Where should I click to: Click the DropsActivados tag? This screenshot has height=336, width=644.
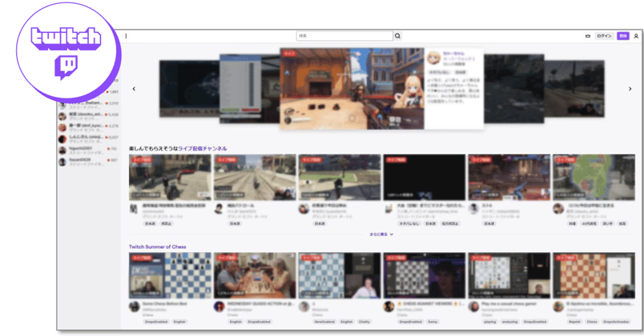[616, 322]
